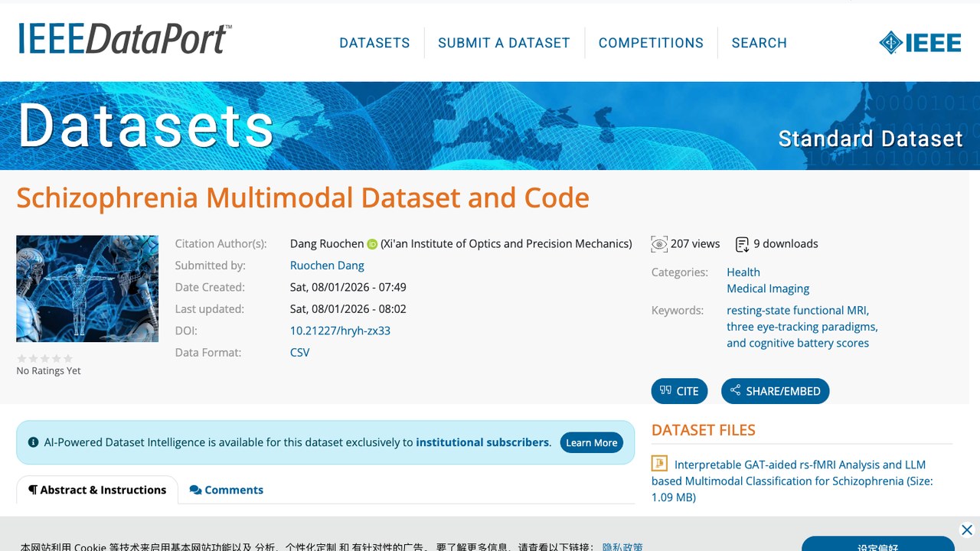Image resolution: width=980 pixels, height=551 pixels.
Task: Click the file icon beside the Interpretable GAT-aided dataset file
Action: tap(659, 464)
